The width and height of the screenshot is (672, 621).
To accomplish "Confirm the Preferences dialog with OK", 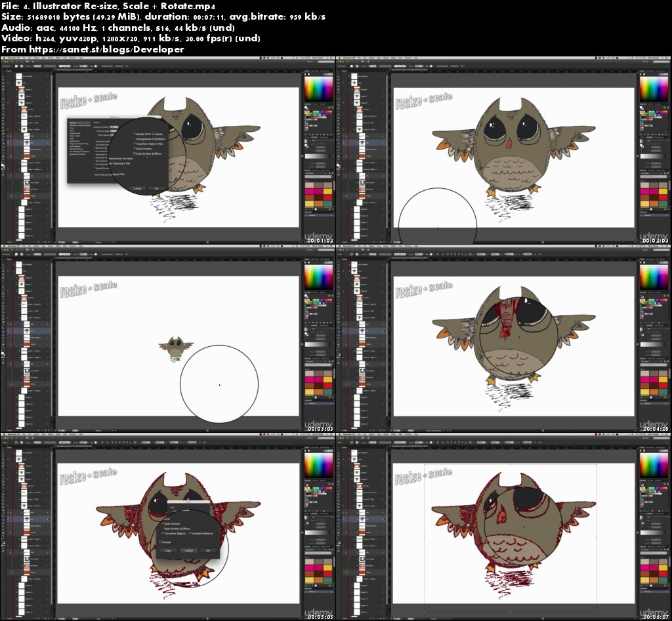I will 156,188.
